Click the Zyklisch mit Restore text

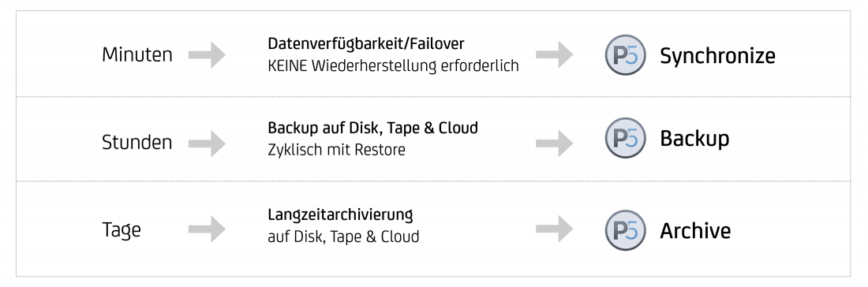[x=337, y=150]
